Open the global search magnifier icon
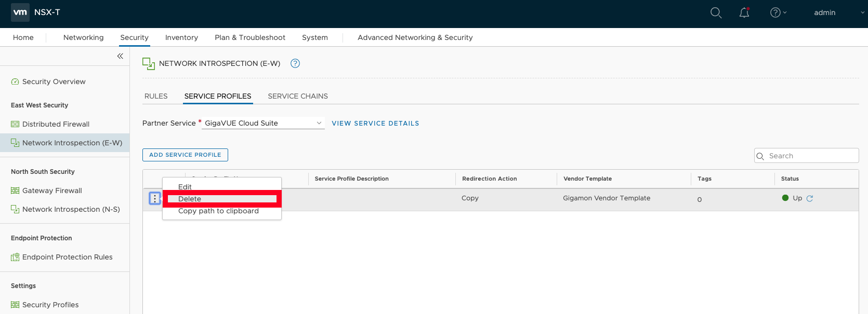 (716, 13)
